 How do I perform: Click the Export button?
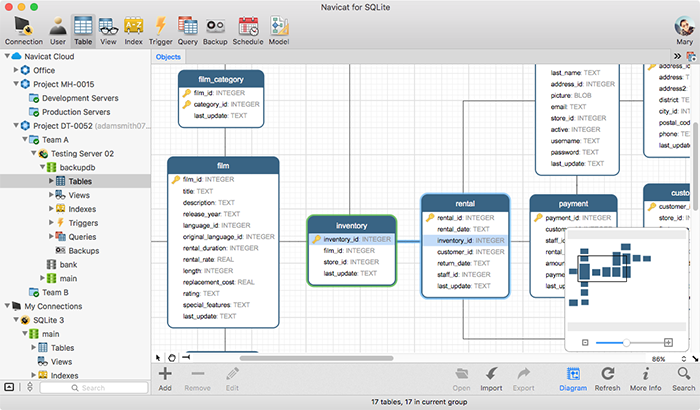click(x=524, y=379)
